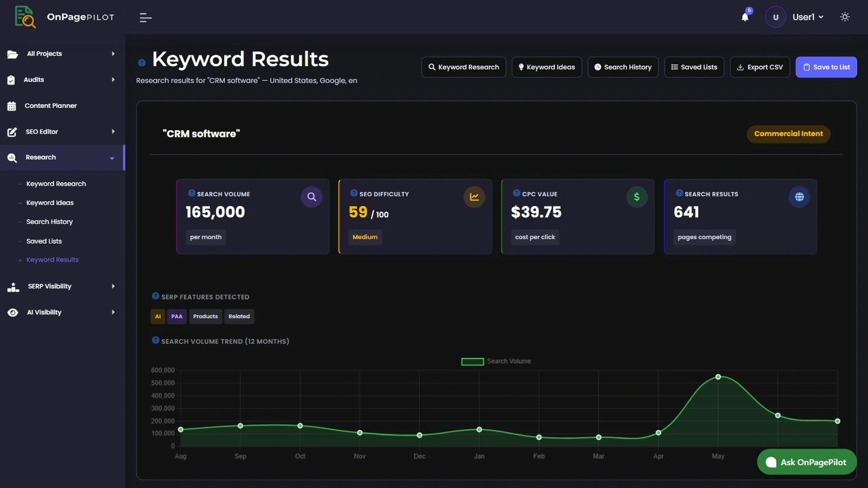Open Search History in the sidebar
The width and height of the screenshot is (868, 488).
[49, 222]
